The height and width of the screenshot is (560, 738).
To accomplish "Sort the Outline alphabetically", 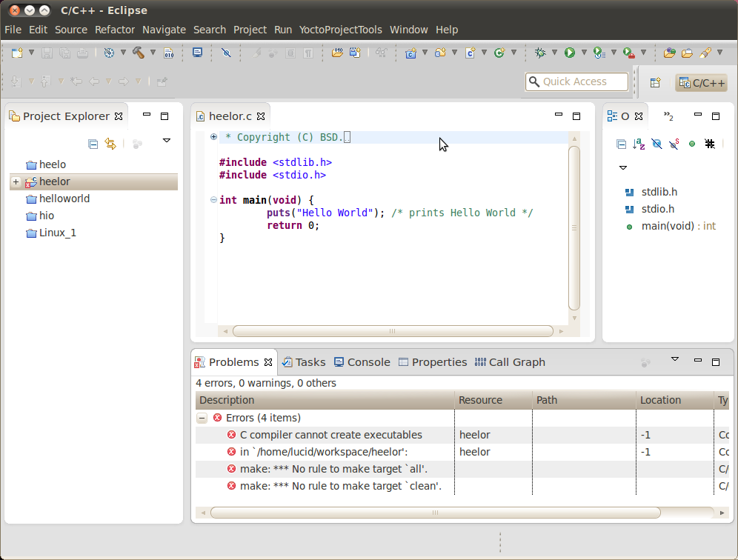I will click(x=639, y=144).
